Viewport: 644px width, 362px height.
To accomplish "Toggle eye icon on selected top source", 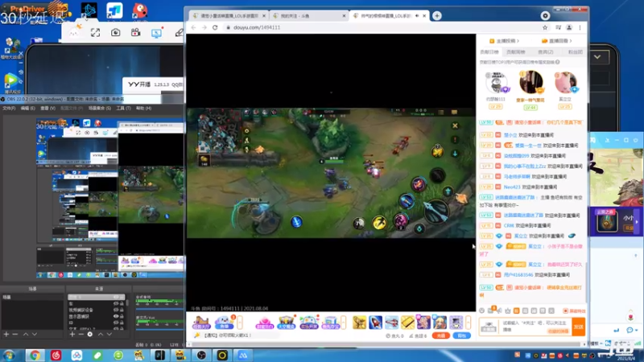I will [x=116, y=297].
